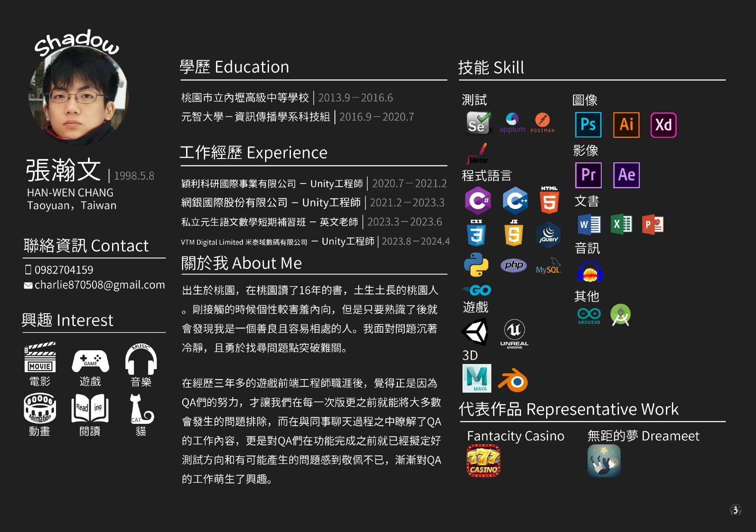Click the MySQL logo
The image size is (756, 532).
click(548, 266)
